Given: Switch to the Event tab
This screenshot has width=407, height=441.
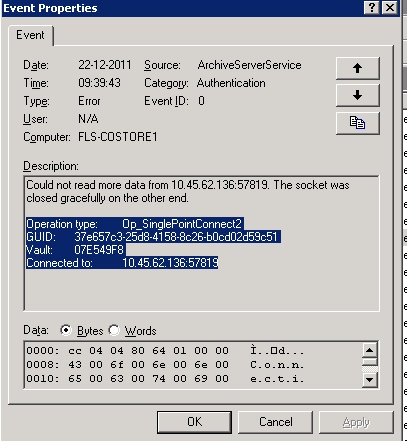Looking at the screenshot, I should point(30,35).
